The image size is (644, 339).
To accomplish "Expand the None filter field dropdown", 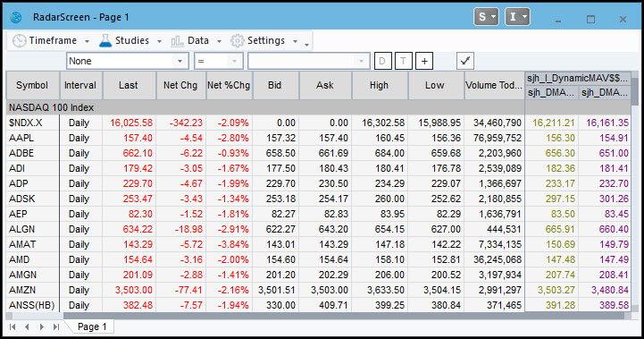I will tap(180, 62).
